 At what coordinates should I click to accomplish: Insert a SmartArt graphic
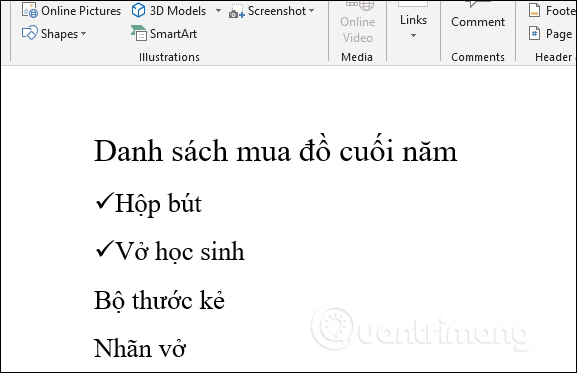tap(164, 33)
